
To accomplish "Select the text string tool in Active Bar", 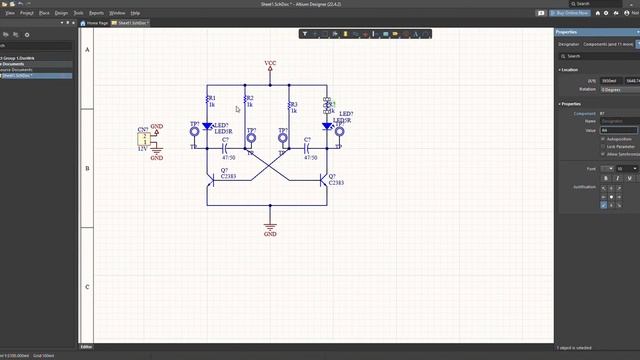I will coord(416,34).
